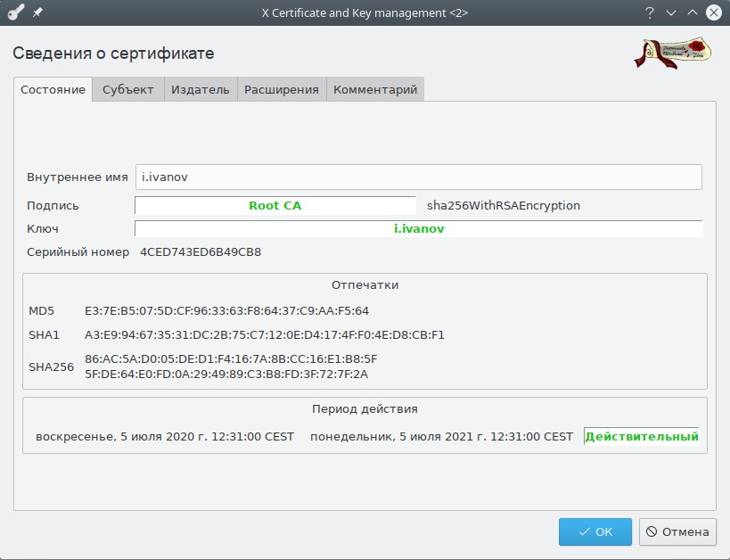This screenshot has width=730, height=560.
Task: Open the Издатель tab
Action: [201, 89]
